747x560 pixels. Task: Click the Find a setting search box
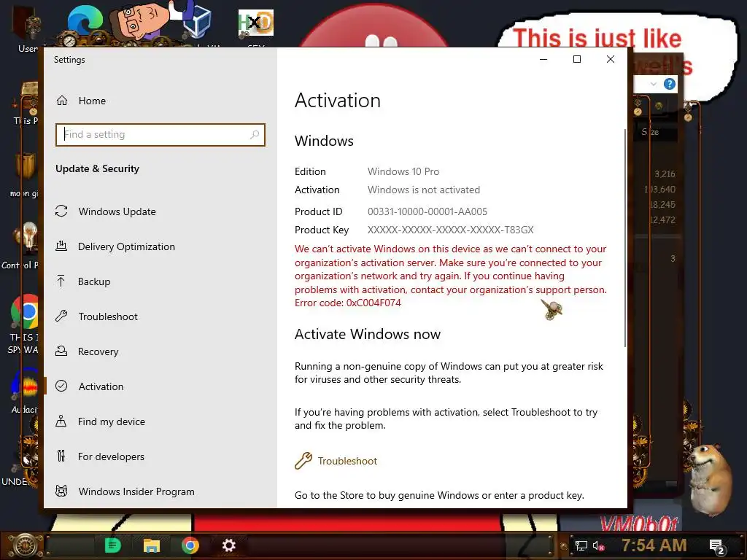tap(160, 135)
